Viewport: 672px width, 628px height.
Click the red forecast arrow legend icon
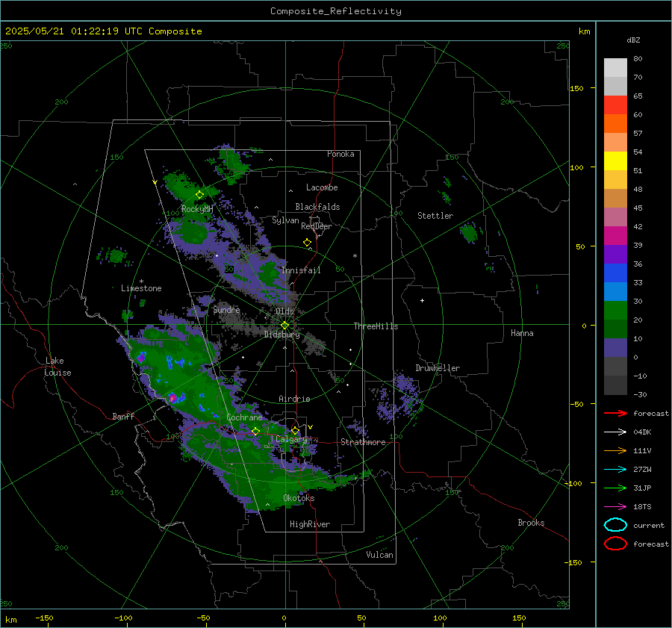(615, 413)
